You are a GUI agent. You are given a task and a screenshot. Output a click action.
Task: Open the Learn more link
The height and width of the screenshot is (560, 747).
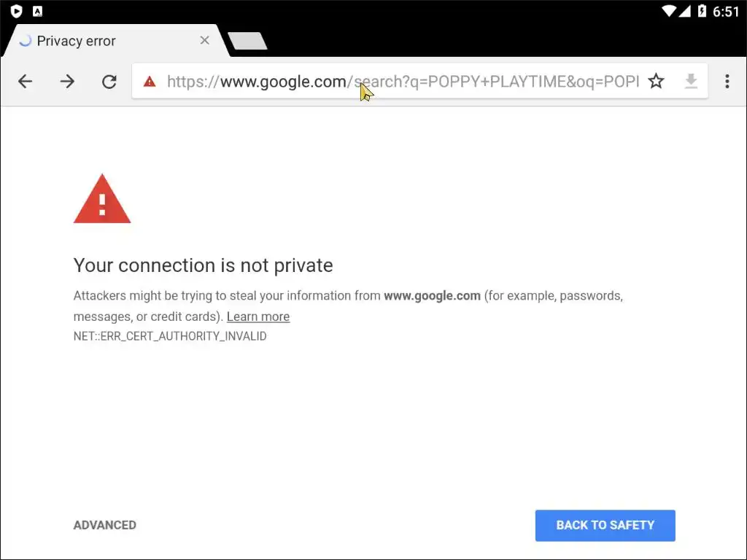tap(258, 316)
